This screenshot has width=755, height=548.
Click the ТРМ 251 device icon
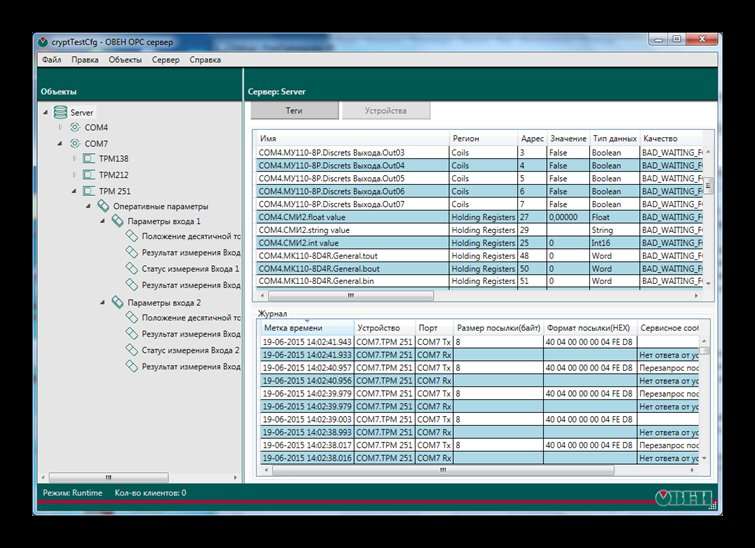tap(89, 191)
